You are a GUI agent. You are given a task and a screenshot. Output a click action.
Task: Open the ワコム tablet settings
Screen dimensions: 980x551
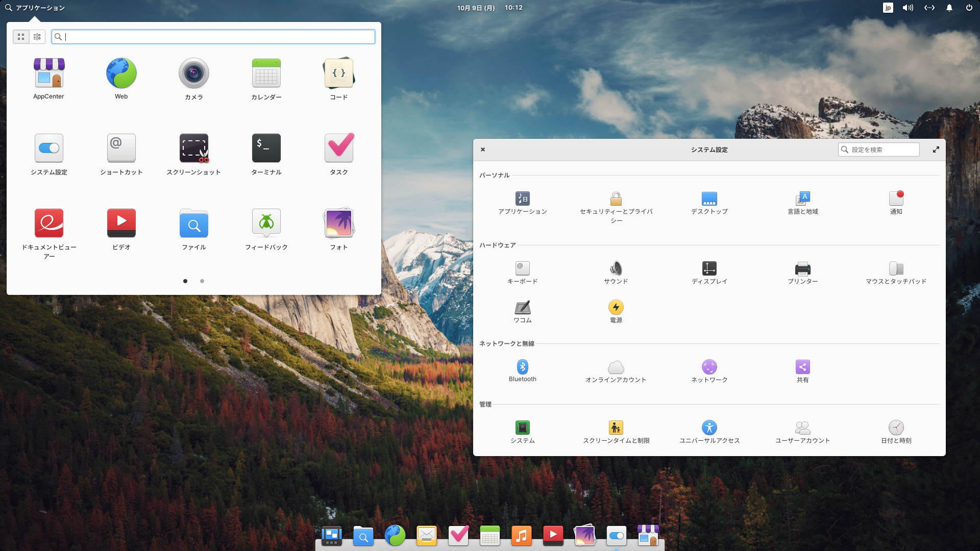click(x=522, y=308)
